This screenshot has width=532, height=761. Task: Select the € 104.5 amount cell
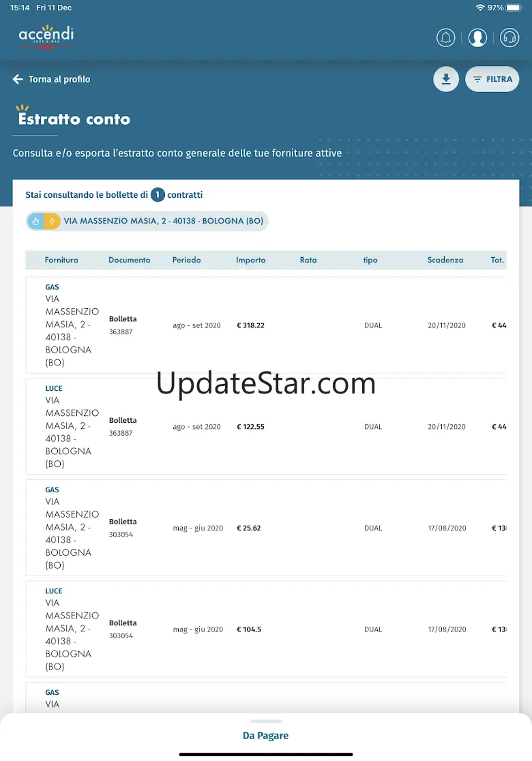tap(249, 629)
